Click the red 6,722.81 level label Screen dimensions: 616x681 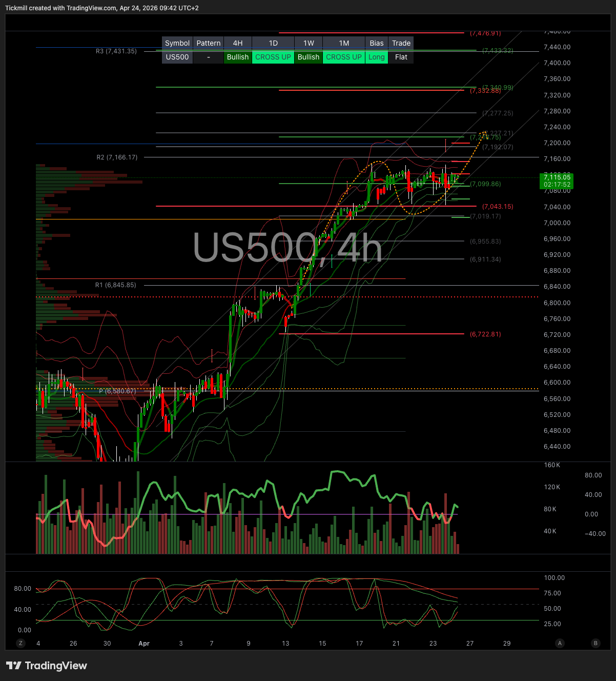click(485, 334)
